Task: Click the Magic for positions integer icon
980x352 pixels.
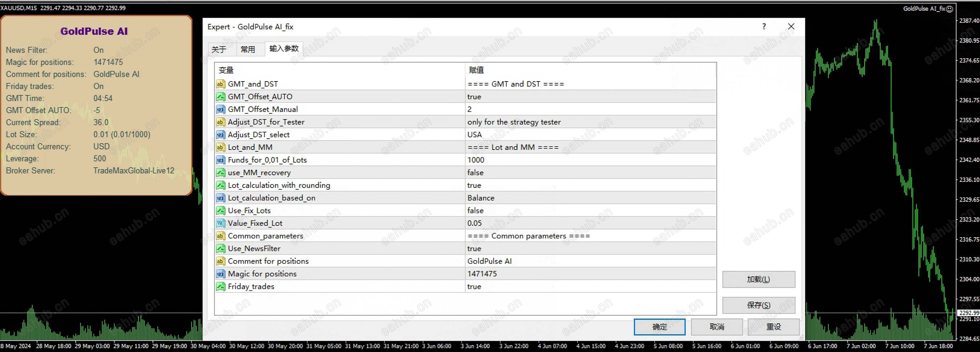Action: coord(220,274)
